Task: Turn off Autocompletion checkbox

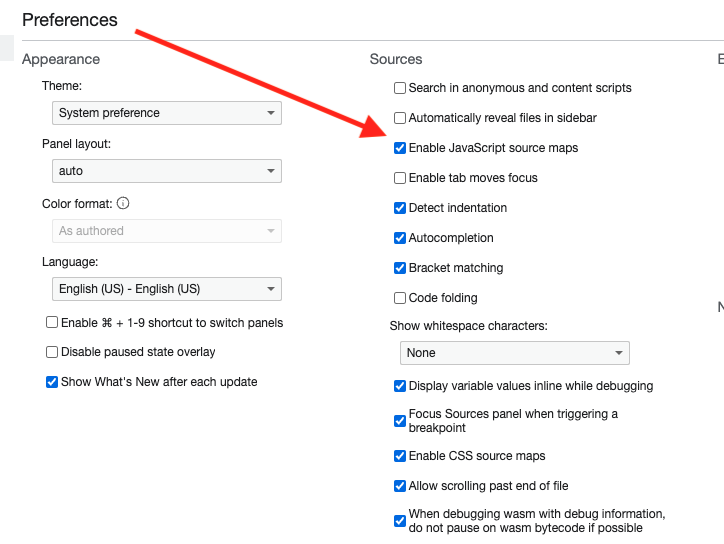Action: 400,238
